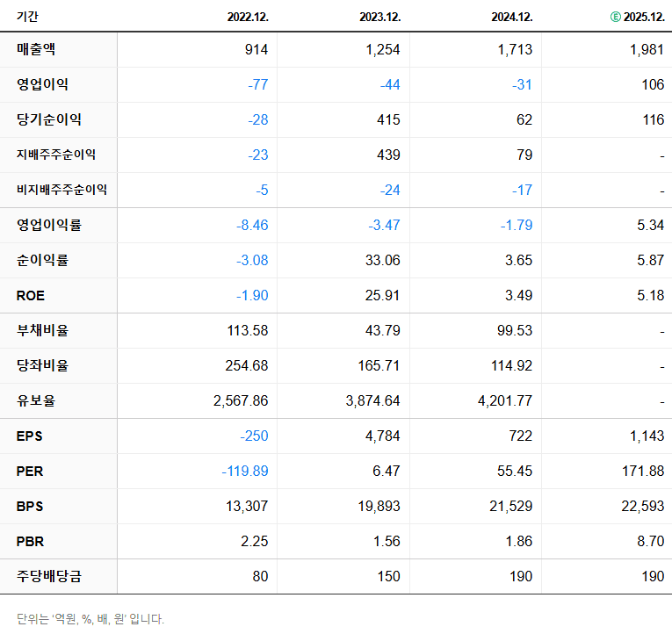
Task: Click the green E estimate icon beside 2025.12.
Action: [616, 17]
